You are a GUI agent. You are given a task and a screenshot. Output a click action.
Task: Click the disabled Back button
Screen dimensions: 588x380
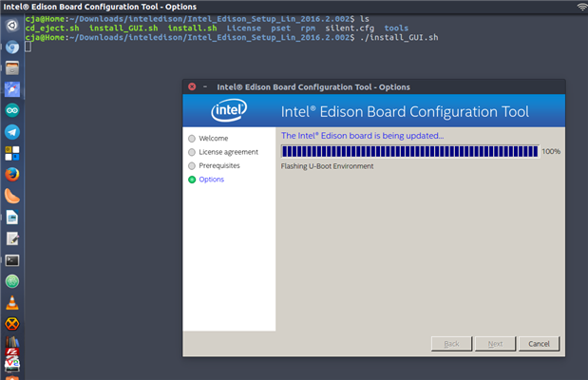coord(452,343)
